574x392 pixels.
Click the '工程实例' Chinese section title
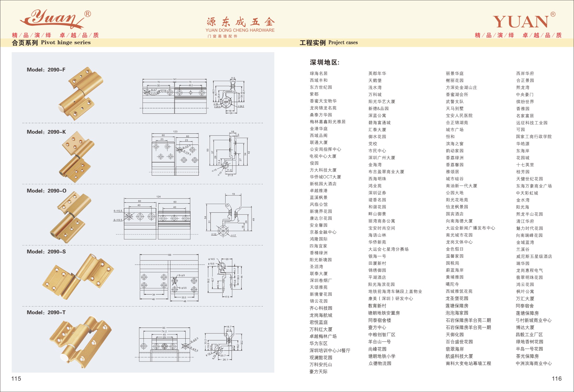[313, 43]
